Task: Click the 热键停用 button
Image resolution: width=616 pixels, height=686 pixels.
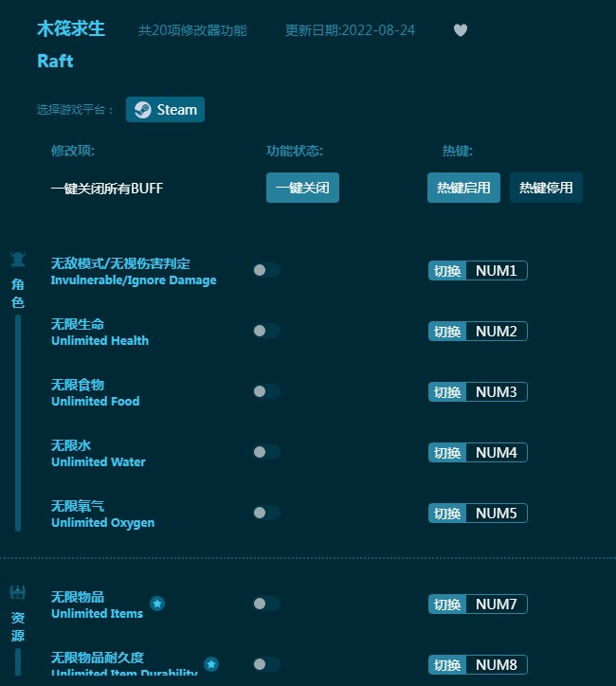Action: click(x=546, y=188)
